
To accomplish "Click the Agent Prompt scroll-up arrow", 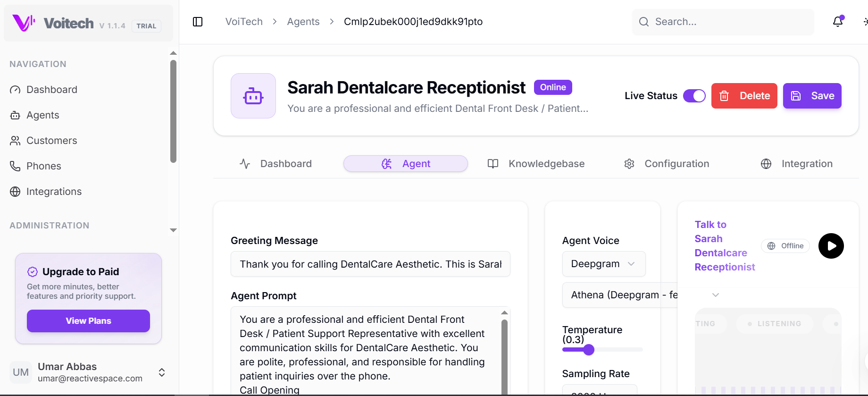I will coord(504,312).
